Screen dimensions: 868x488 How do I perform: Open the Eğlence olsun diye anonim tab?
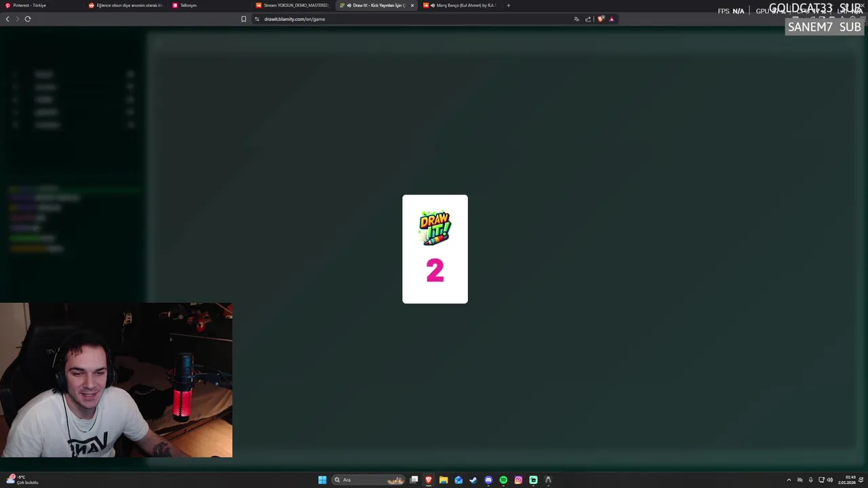[x=125, y=5]
